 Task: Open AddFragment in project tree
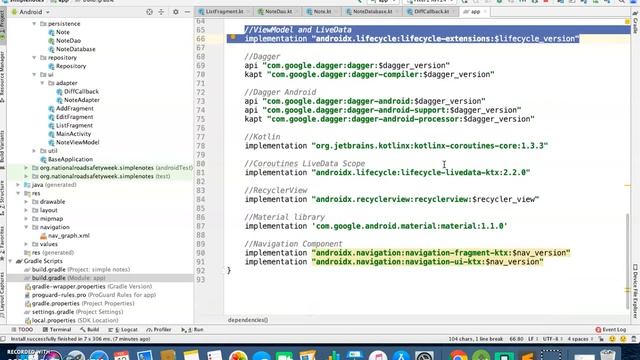pyautogui.click(x=75, y=109)
